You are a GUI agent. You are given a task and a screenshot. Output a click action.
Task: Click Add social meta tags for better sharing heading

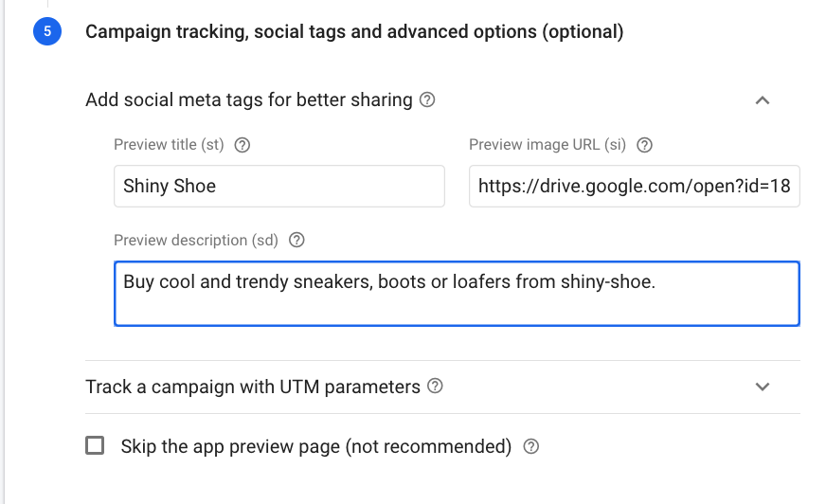click(x=249, y=99)
